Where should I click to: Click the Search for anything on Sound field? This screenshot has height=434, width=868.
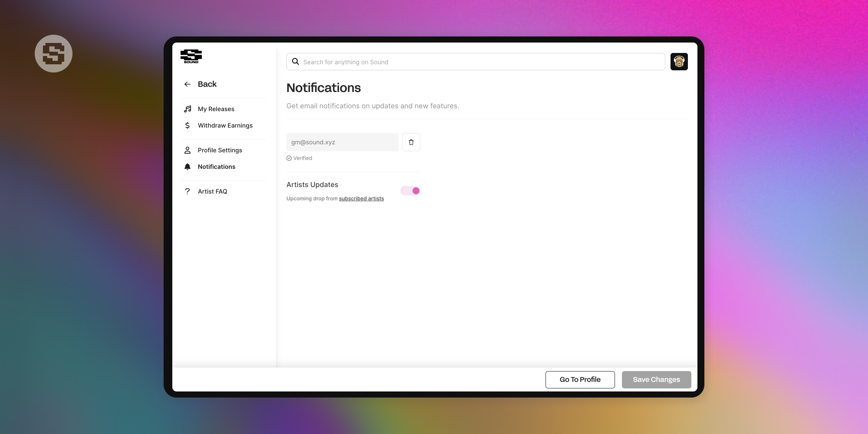coord(476,62)
